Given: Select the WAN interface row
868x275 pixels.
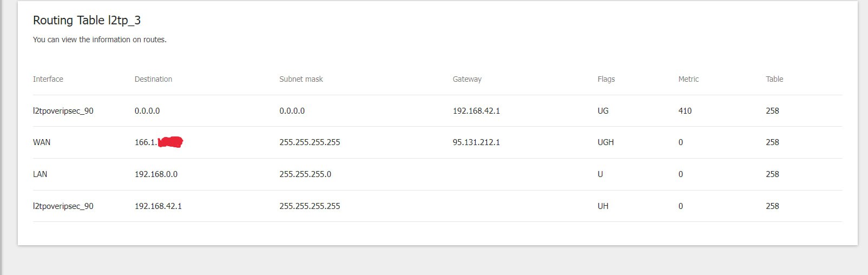Looking at the screenshot, I should pos(437,142).
